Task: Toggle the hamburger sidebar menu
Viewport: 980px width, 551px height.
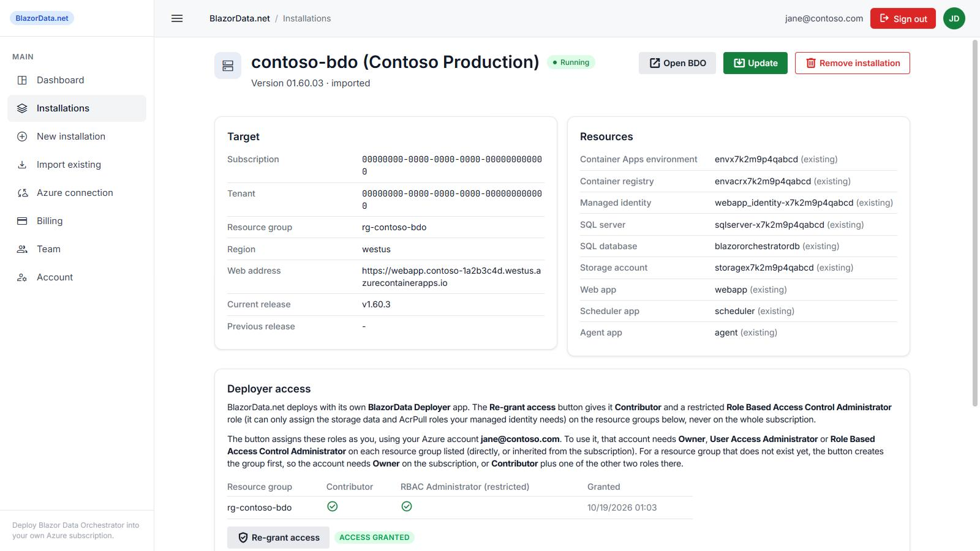Action: [x=177, y=18]
